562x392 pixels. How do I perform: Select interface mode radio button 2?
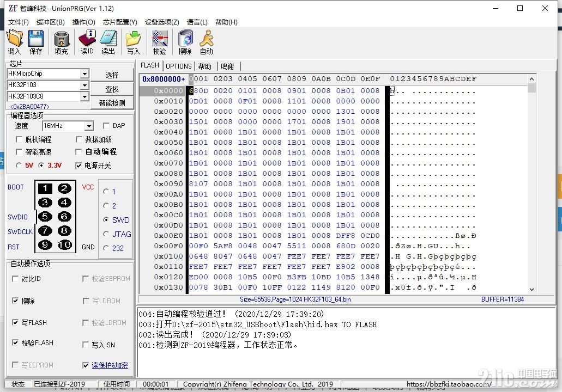click(106, 206)
